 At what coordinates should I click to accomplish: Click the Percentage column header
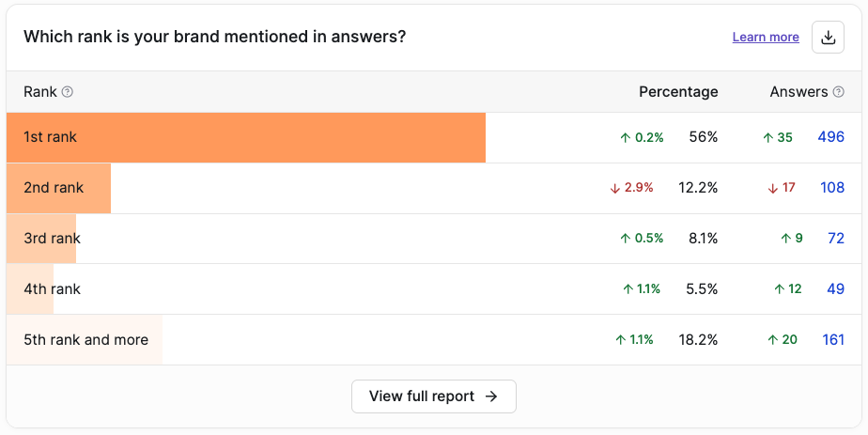click(678, 92)
